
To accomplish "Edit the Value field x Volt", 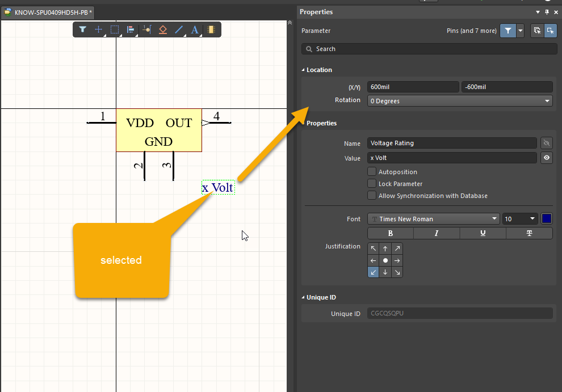I will (452, 158).
